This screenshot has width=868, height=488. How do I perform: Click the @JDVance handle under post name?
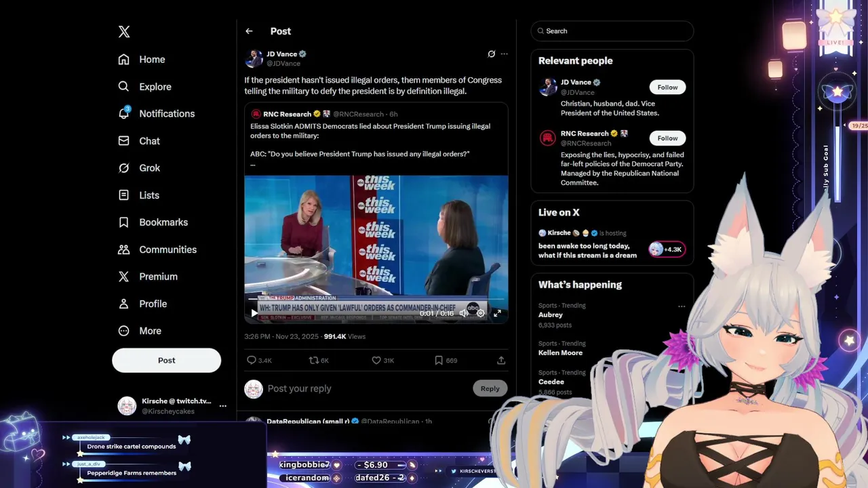tap(283, 64)
